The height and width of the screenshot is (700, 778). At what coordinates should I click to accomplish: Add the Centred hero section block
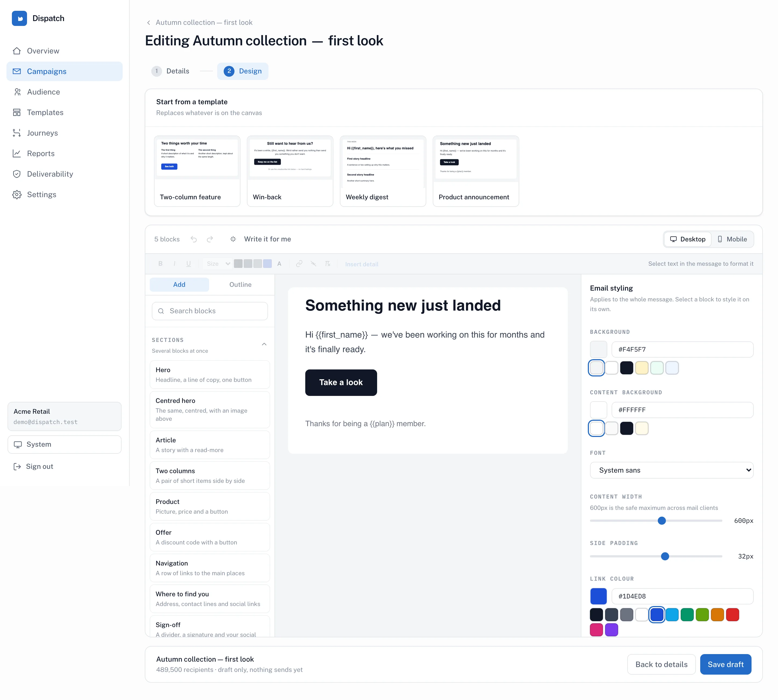click(210, 410)
